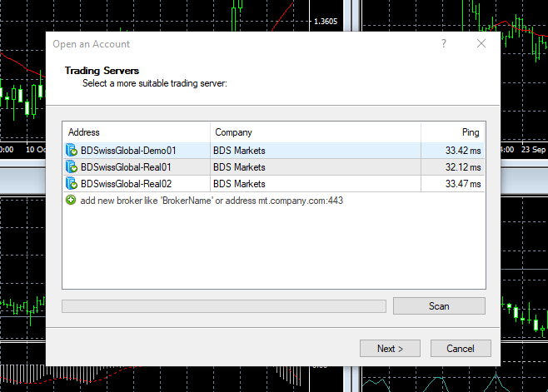548x392 pixels.
Task: Click the 33.47 ms ping value
Action: pyautogui.click(x=463, y=184)
